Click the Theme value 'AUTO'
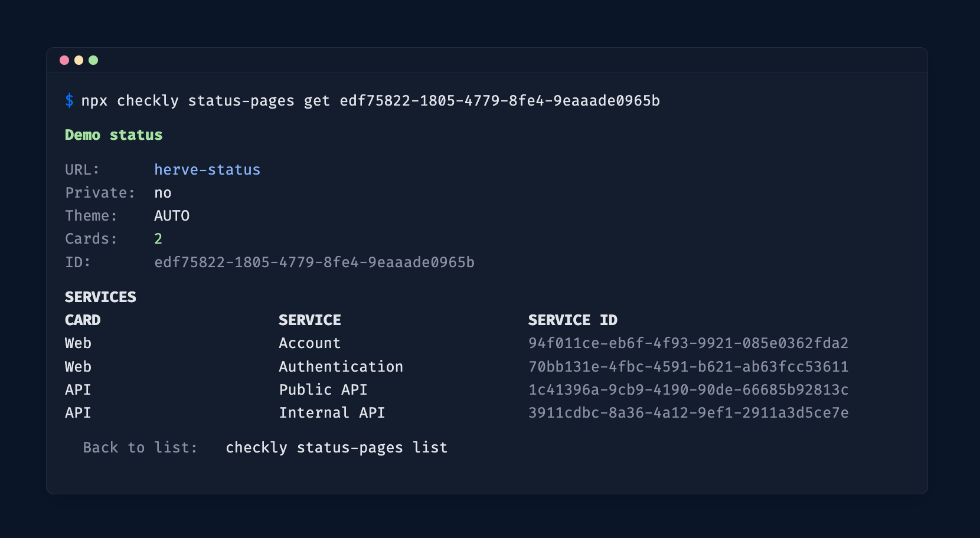The width and height of the screenshot is (980, 538). coord(171,215)
